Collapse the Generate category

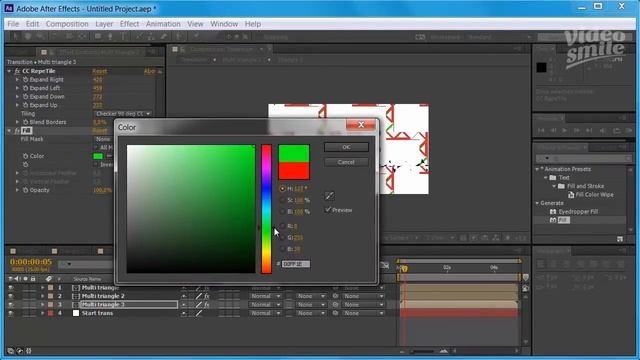click(537, 203)
